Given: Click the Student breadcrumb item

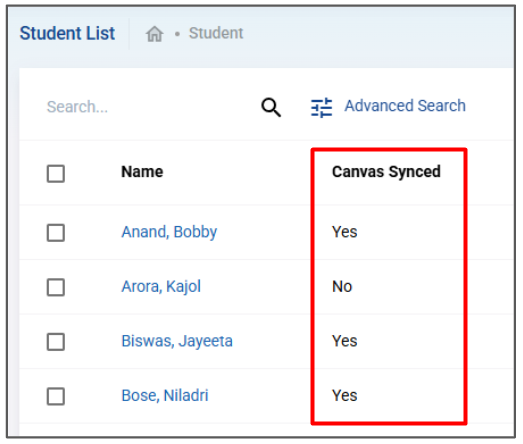Looking at the screenshot, I should (216, 33).
